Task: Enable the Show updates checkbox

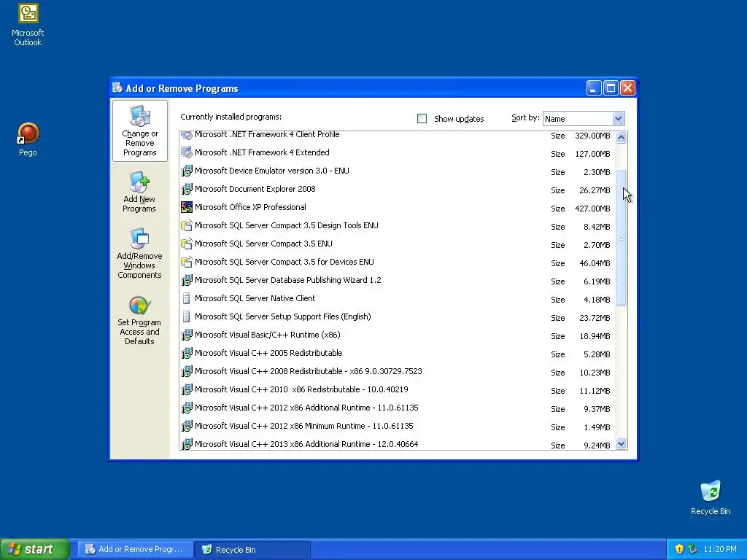Action: click(422, 119)
